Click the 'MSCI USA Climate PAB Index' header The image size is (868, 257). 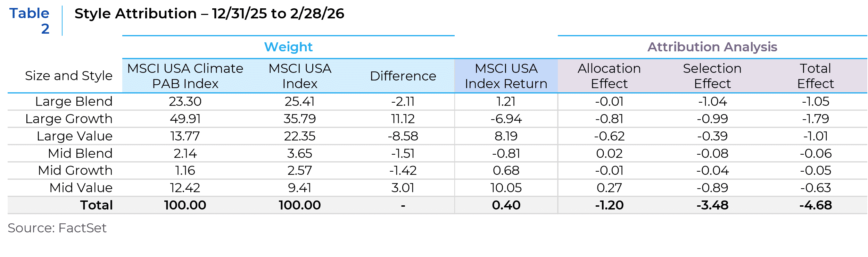(x=185, y=76)
